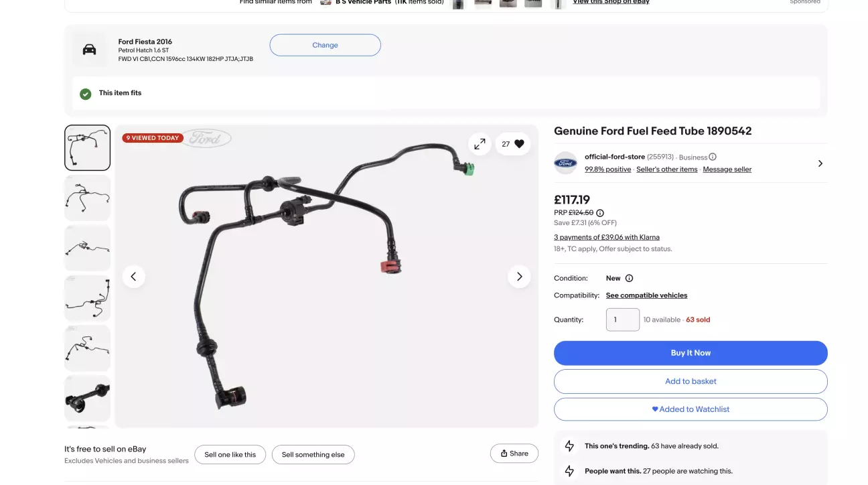Image resolution: width=868 pixels, height=485 pixels.
Task: Select the first fuel tube thumbnail
Action: [87, 148]
